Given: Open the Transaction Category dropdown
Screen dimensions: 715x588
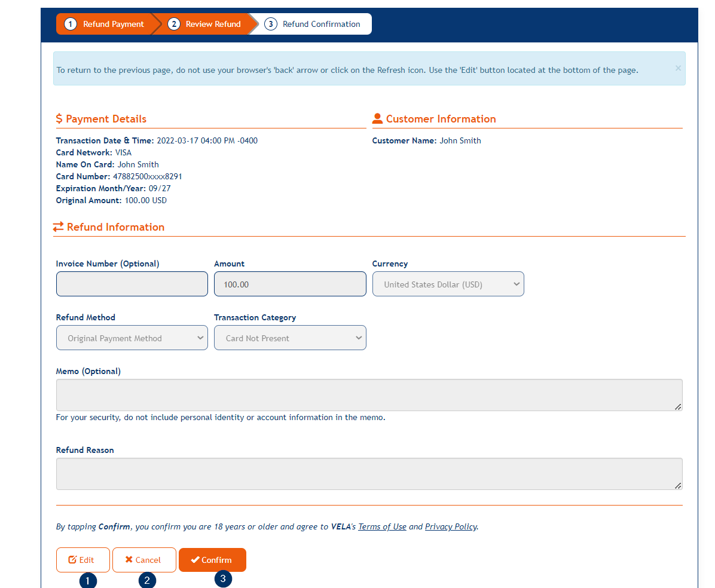Looking at the screenshot, I should (290, 338).
